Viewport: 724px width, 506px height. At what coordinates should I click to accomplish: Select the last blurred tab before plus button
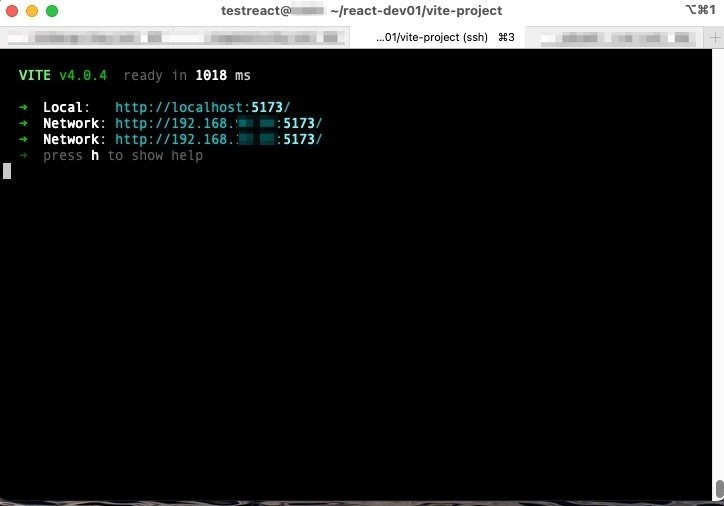click(618, 37)
